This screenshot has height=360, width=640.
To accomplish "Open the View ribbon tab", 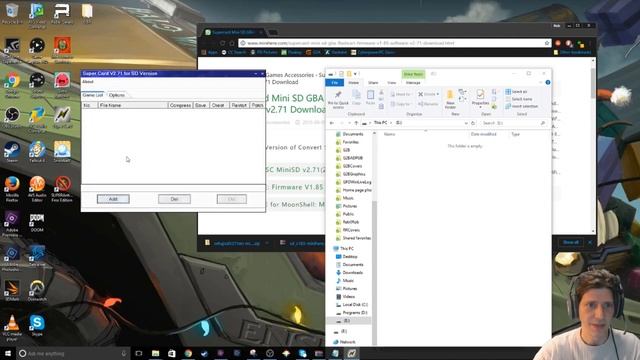I will click(391, 83).
